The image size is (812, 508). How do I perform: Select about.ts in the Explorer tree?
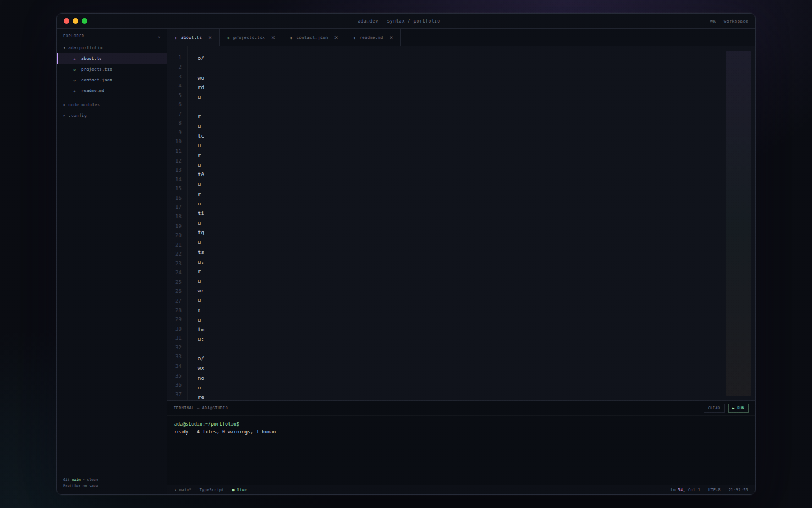pyautogui.click(x=112, y=59)
